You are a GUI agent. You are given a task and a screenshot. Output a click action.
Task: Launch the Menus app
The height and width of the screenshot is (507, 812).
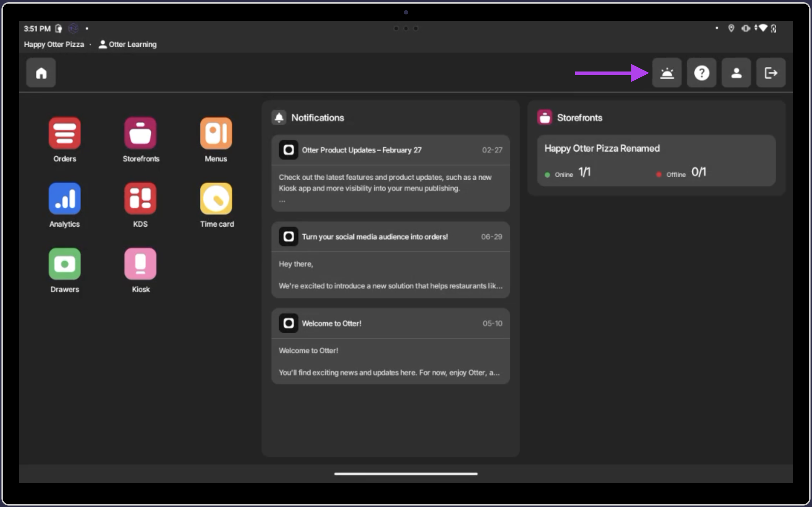point(216,133)
